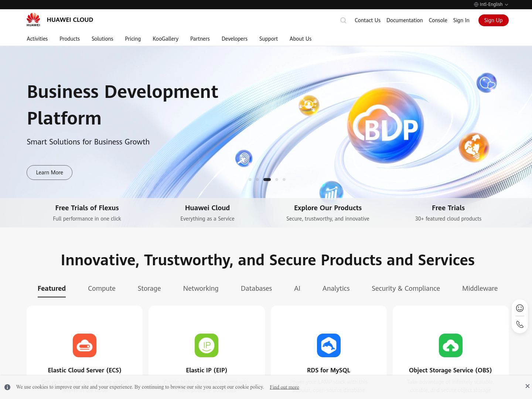Select the first carousel slide dot
This screenshot has height=399, width=532.
click(x=250, y=180)
